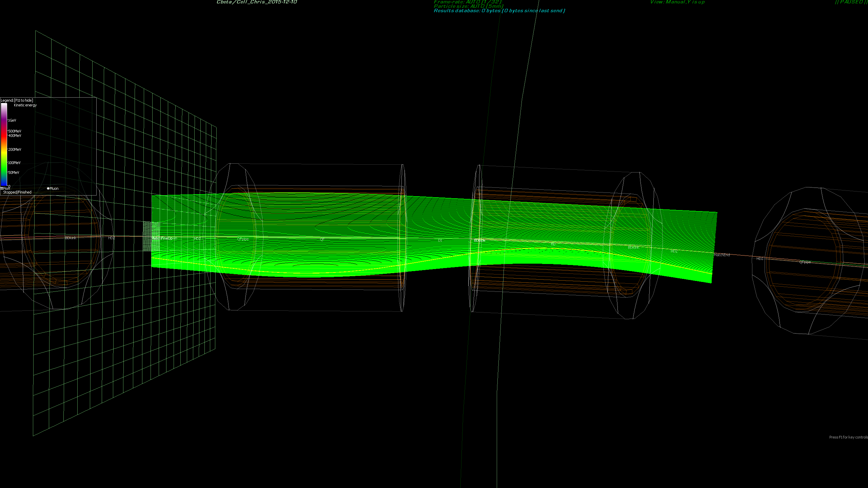Click the Press F1 for key controls hint
868x488 pixels.
click(848, 437)
